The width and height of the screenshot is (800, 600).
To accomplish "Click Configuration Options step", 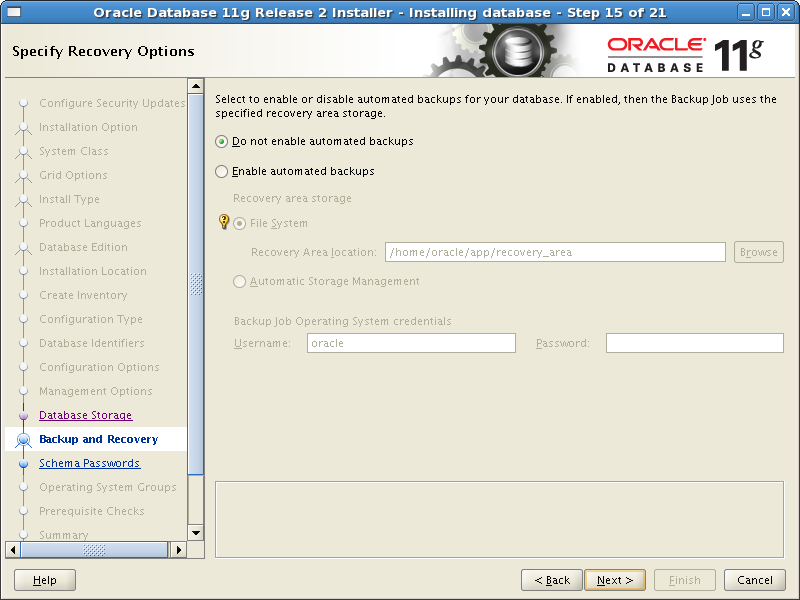I will (x=99, y=367).
